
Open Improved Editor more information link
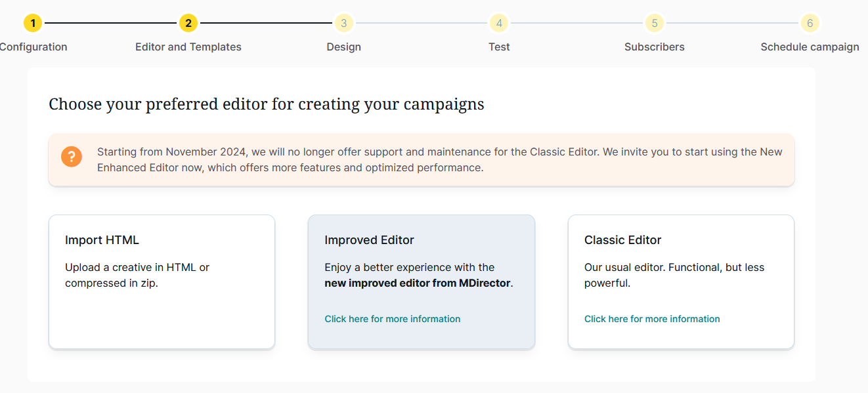(392, 319)
